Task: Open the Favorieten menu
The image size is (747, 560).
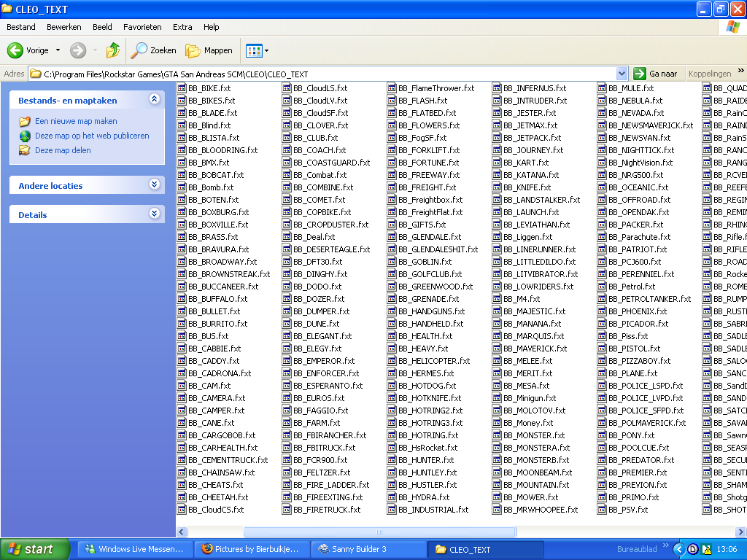Action: [142, 27]
